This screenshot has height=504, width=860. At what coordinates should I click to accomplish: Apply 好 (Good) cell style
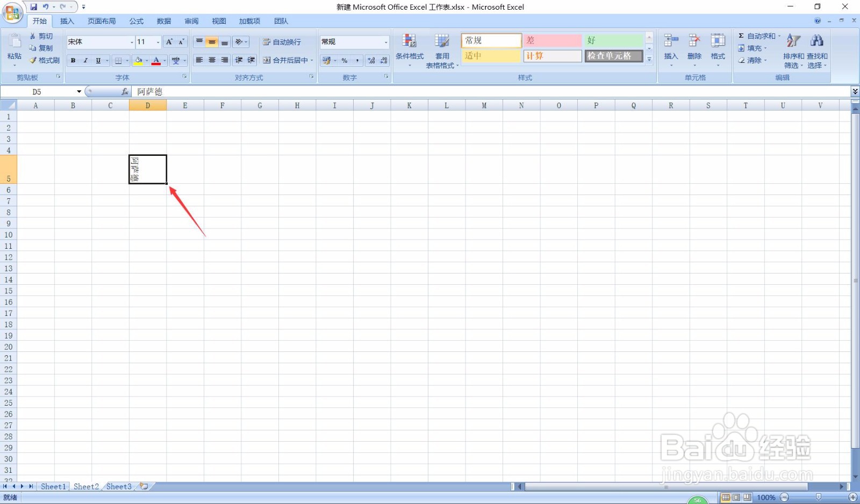point(614,41)
